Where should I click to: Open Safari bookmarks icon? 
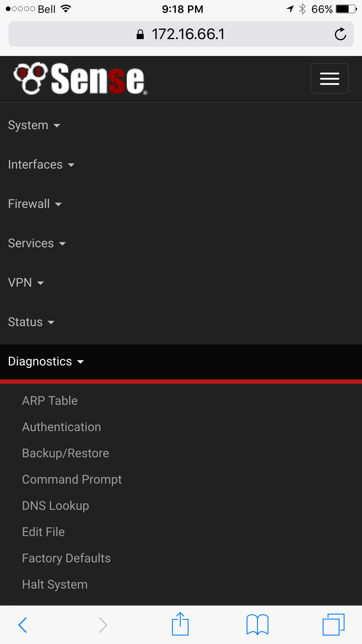click(x=257, y=625)
